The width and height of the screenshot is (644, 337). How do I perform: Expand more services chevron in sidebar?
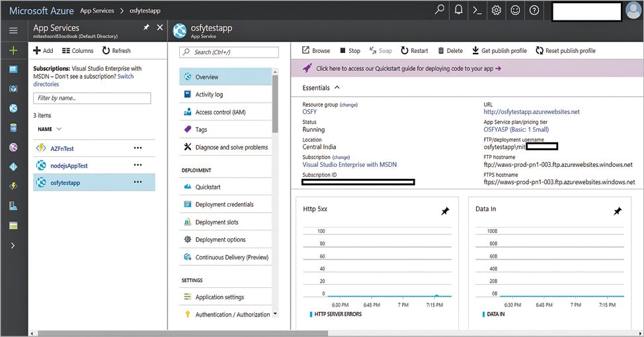[x=13, y=246]
